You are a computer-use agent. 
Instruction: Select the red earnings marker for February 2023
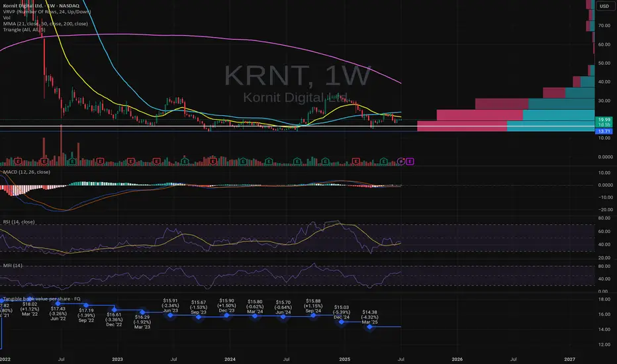pos(130,161)
